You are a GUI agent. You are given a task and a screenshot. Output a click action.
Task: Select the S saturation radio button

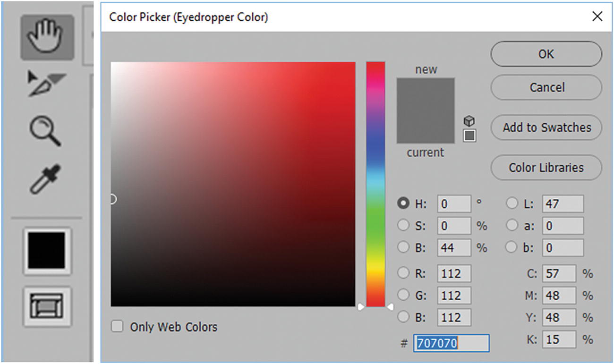click(403, 225)
